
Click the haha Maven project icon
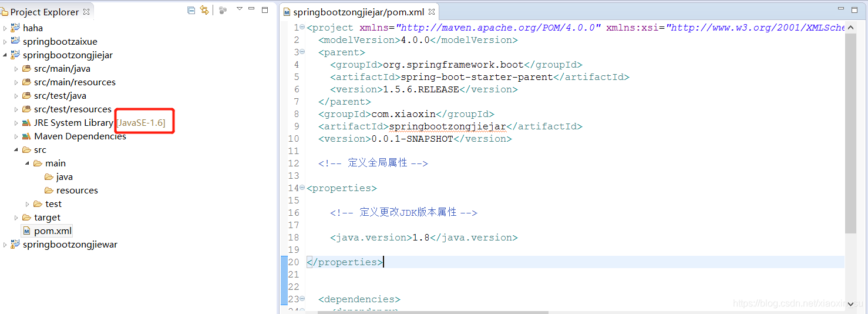click(15, 28)
